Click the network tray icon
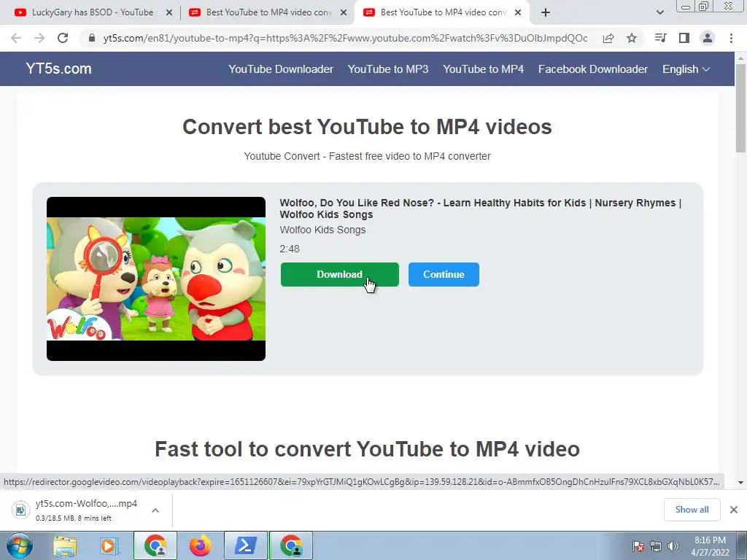Viewport: 747px width, 560px height. tap(656, 546)
